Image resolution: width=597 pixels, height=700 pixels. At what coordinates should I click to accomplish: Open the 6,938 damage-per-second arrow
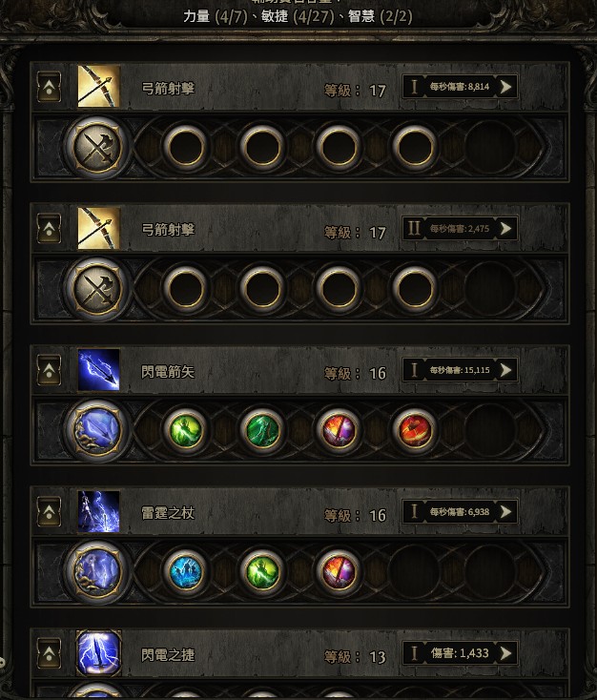(x=506, y=512)
